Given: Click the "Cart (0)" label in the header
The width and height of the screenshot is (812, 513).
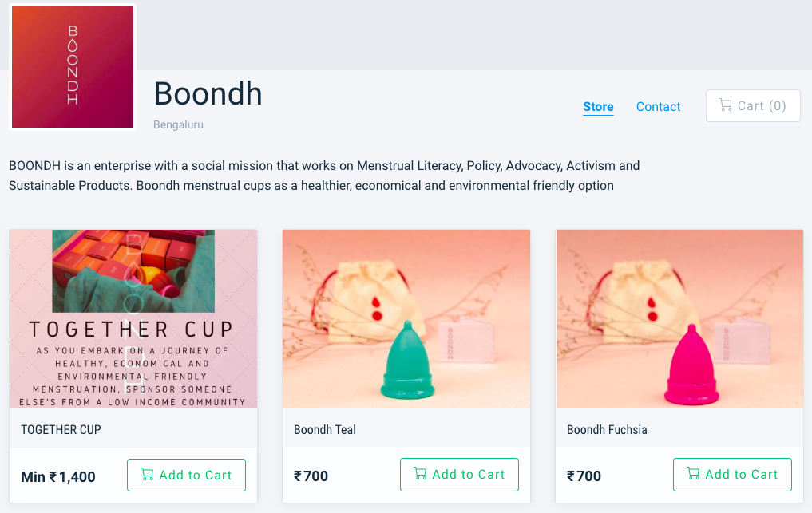Looking at the screenshot, I should coord(762,106).
